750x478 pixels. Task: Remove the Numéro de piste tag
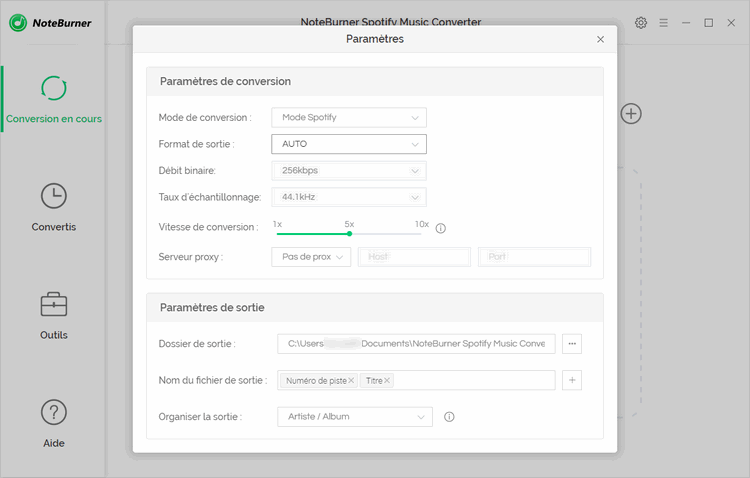click(351, 380)
